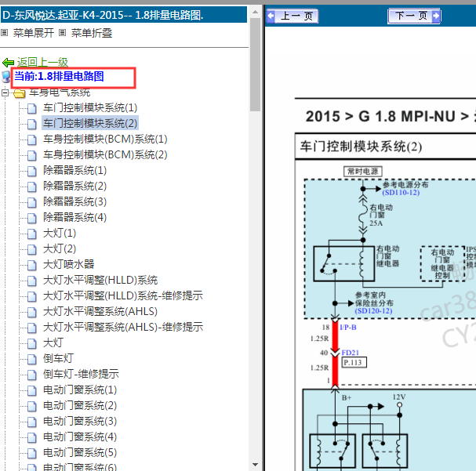Click page icon beside 除霜器系统(1)
The width and height of the screenshot is (476, 471).
pyautogui.click(x=32, y=171)
